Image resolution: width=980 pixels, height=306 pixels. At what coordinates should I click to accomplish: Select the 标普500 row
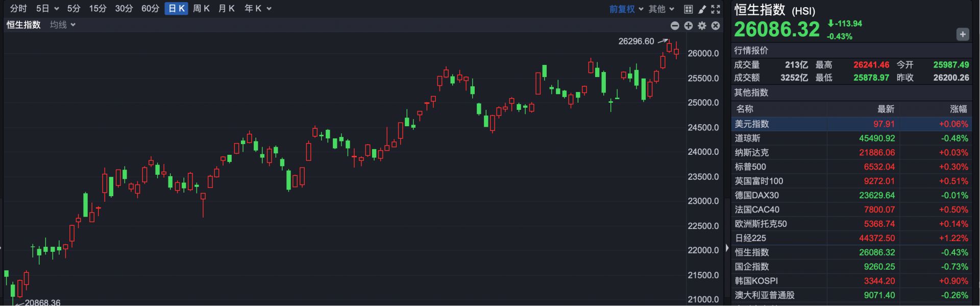851,167
